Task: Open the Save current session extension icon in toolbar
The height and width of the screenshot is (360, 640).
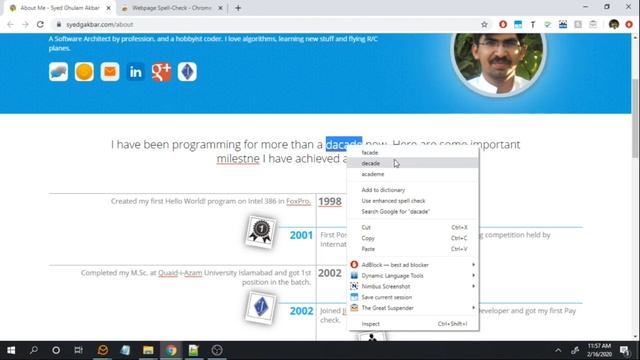Action: pyautogui.click(x=518, y=24)
